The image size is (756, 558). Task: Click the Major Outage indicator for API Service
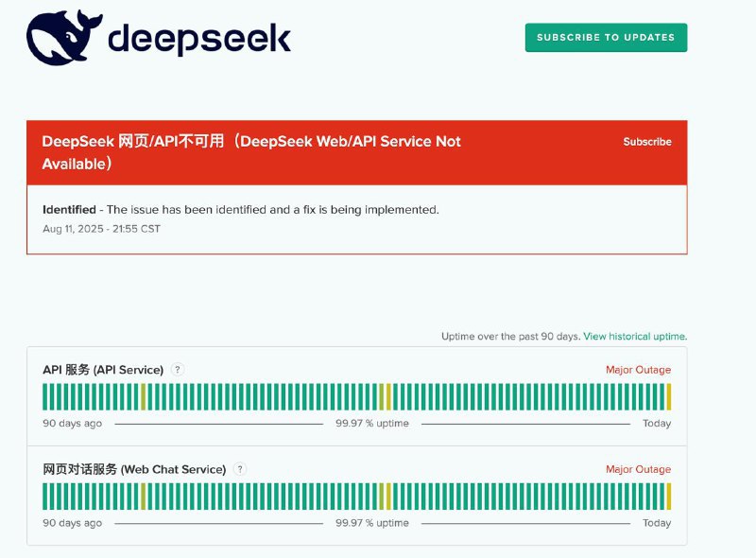pos(638,370)
